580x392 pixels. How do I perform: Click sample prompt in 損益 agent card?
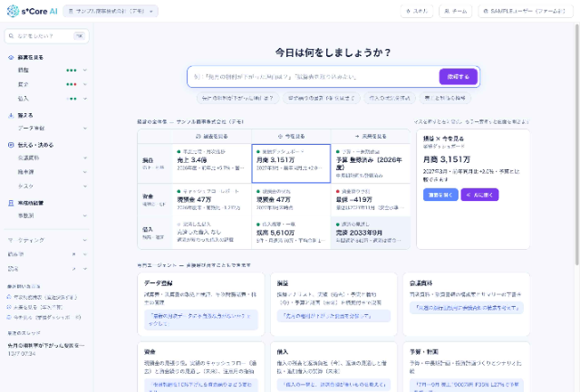(333, 316)
